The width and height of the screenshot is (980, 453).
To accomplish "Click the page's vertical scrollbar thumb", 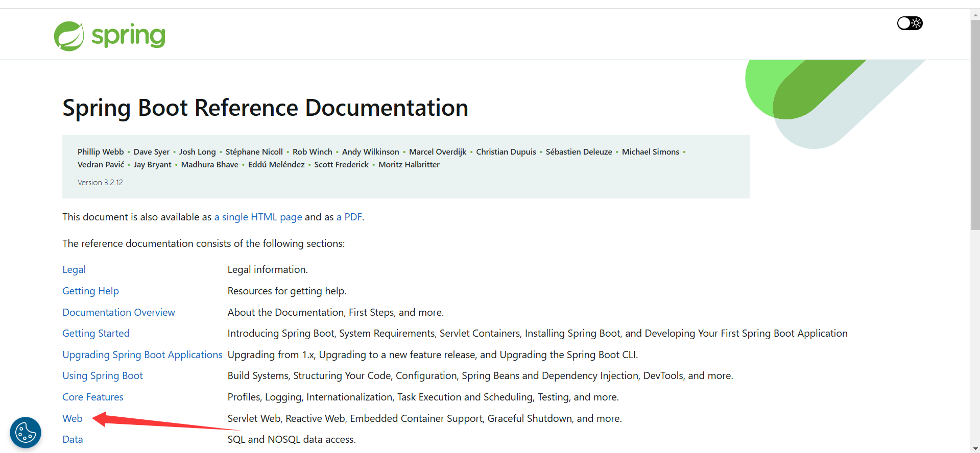I will tap(975, 125).
